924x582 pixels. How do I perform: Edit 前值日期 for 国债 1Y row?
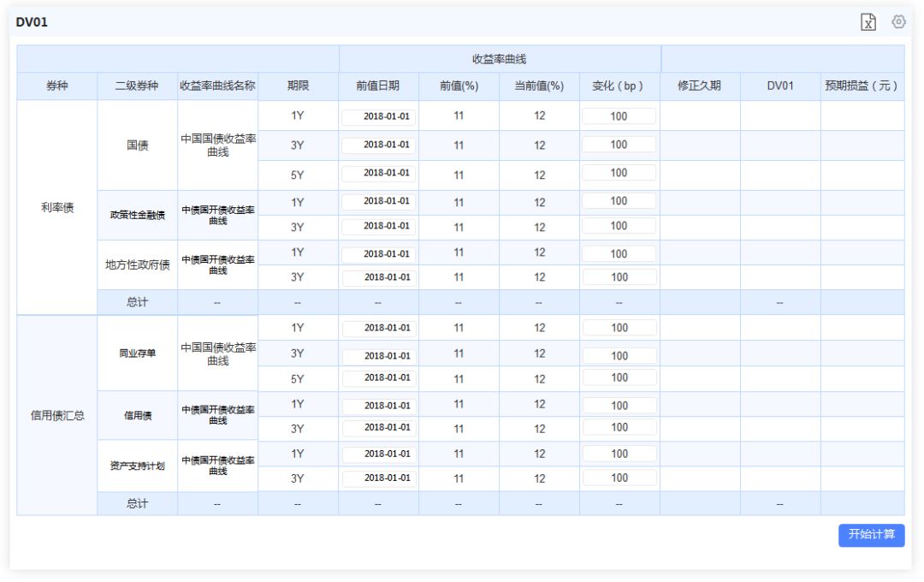point(378,116)
